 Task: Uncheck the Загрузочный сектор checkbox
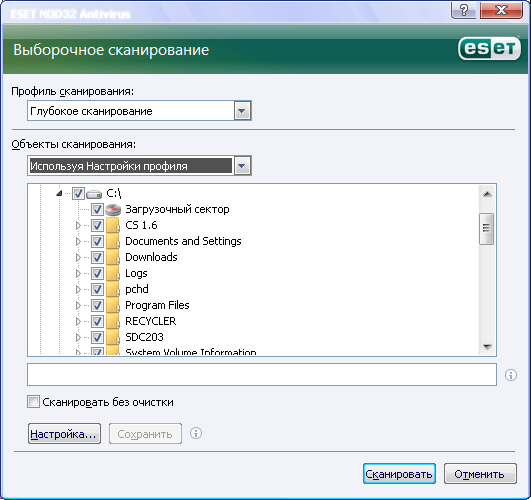point(97,209)
